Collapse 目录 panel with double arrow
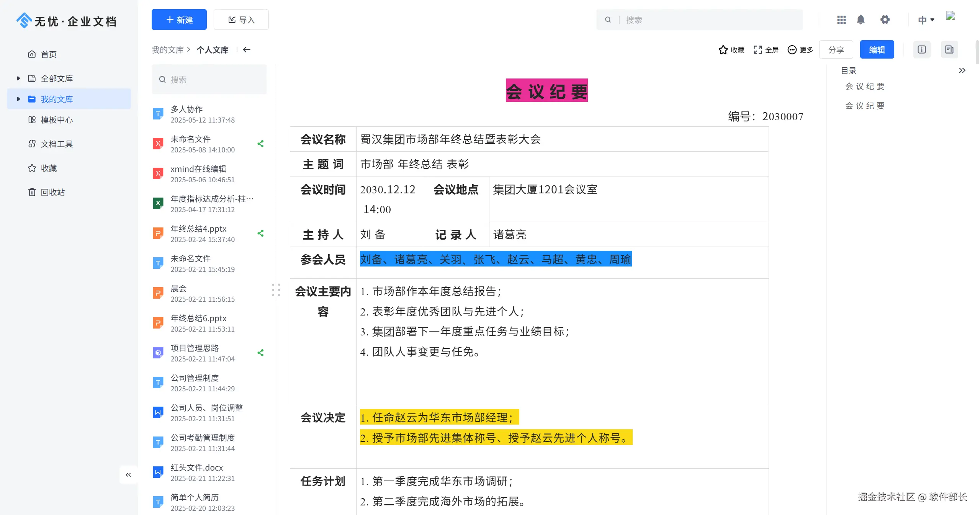Viewport: 980px width, 515px height. point(962,70)
